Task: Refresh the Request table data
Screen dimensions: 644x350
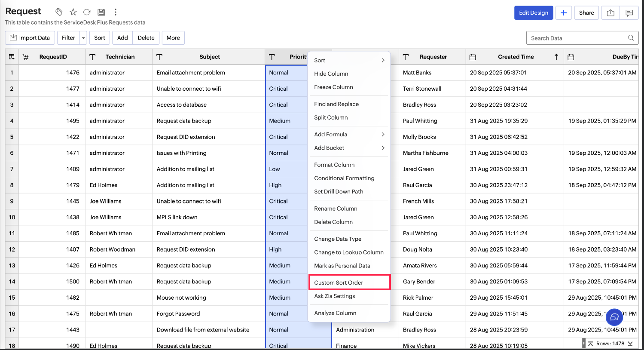Action: (87, 12)
